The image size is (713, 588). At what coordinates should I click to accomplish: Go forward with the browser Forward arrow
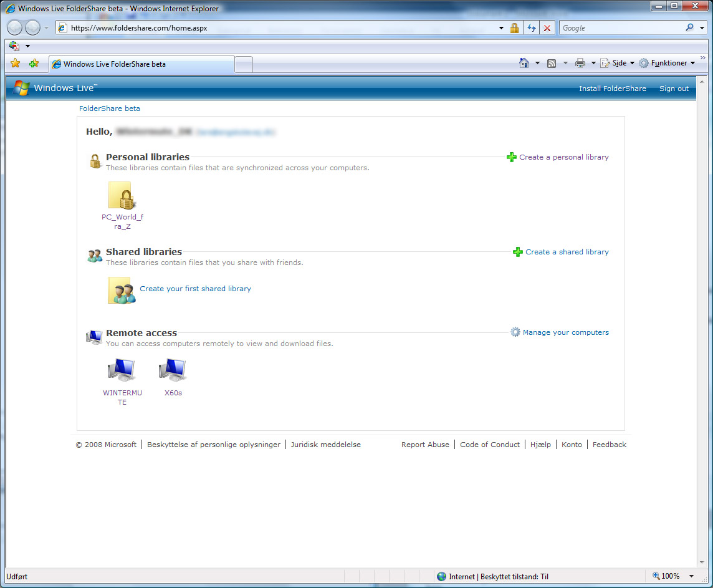pyautogui.click(x=32, y=27)
